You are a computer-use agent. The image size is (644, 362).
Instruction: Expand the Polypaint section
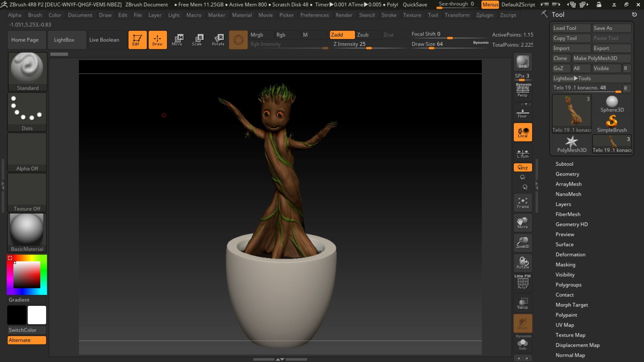[566, 315]
